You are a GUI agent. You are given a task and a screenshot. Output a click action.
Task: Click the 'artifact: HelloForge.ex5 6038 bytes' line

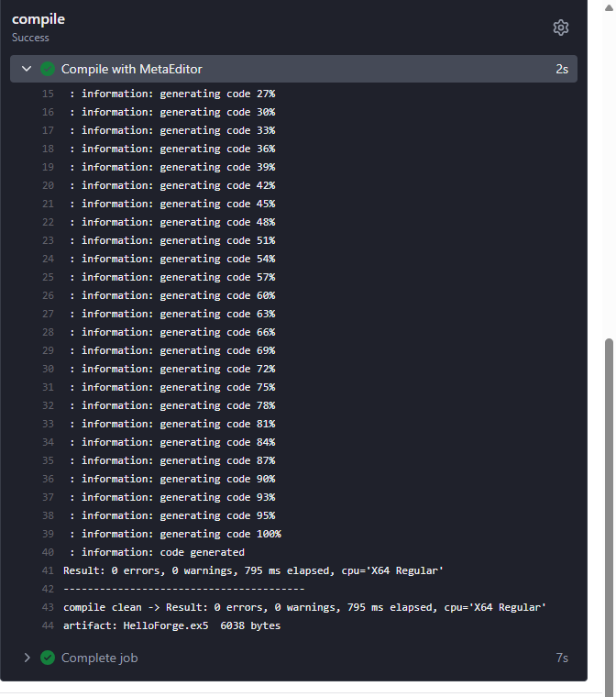pos(172,625)
